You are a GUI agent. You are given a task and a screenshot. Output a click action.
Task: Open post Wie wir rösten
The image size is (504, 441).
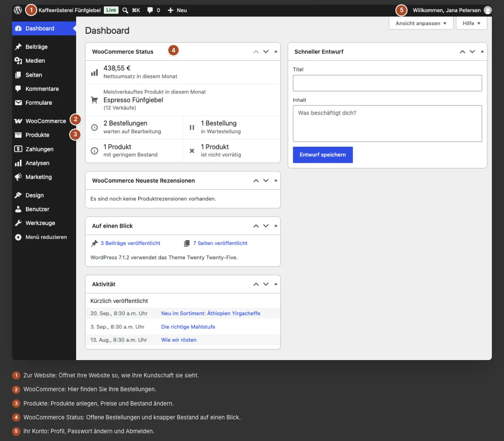(179, 340)
